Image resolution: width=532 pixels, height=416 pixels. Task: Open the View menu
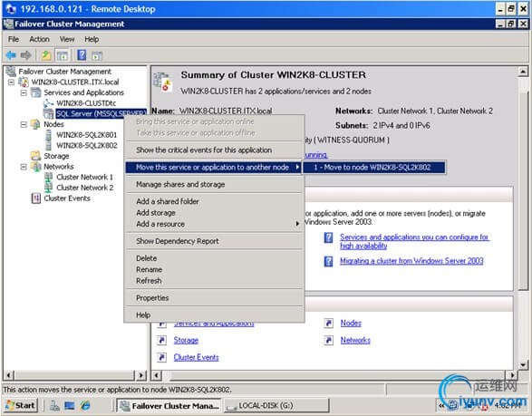coord(67,39)
